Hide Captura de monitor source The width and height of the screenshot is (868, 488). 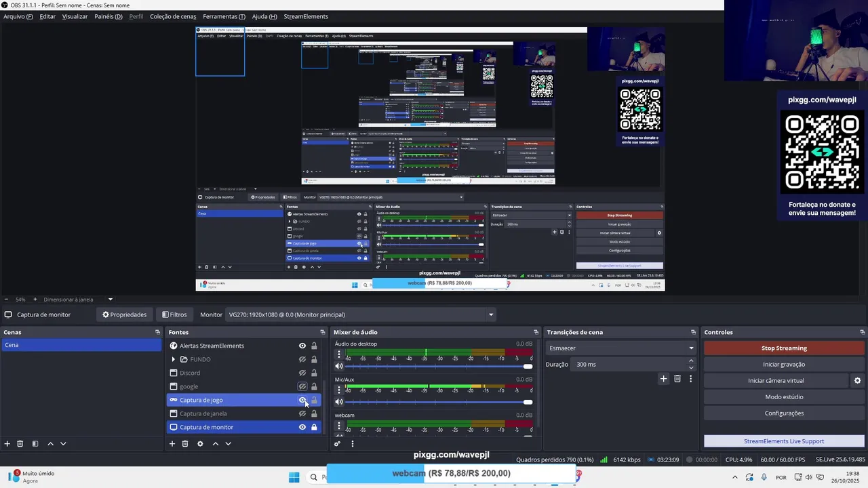tap(302, 427)
